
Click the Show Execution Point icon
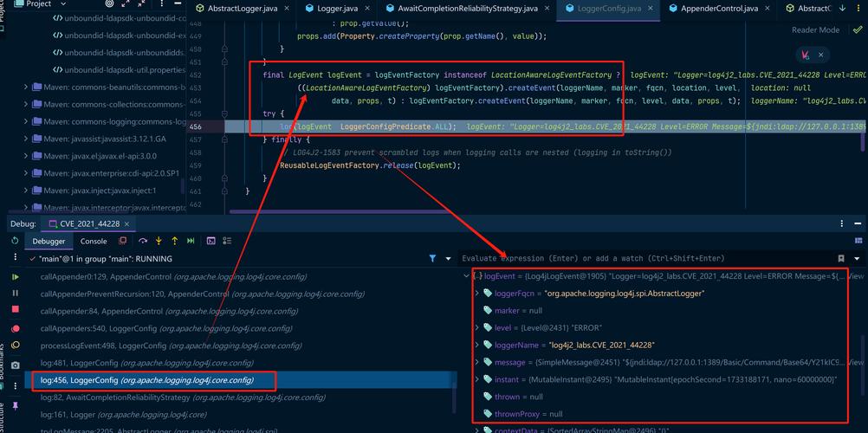tap(123, 241)
